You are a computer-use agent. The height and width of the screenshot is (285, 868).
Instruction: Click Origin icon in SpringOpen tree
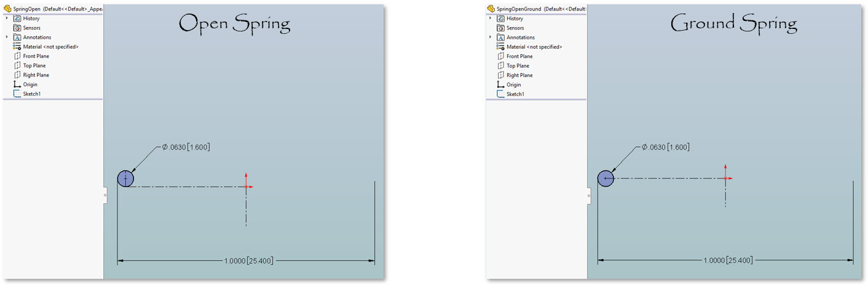(x=17, y=84)
